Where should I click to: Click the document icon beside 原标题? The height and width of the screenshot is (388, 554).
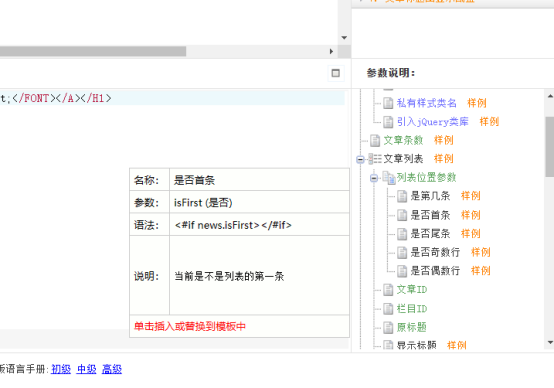(388, 327)
